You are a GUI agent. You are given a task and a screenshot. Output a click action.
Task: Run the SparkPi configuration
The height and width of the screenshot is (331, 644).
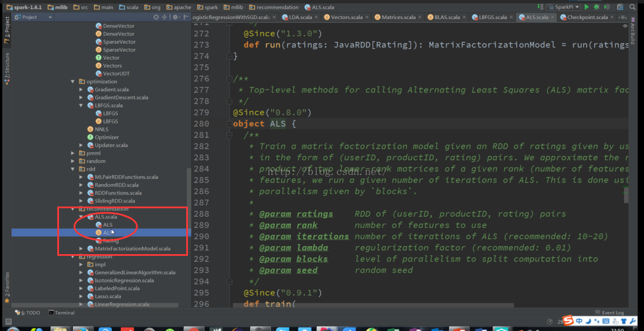pyautogui.click(x=587, y=7)
